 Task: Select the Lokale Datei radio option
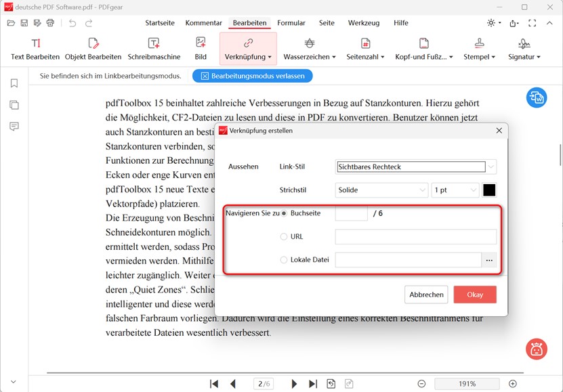tap(284, 260)
